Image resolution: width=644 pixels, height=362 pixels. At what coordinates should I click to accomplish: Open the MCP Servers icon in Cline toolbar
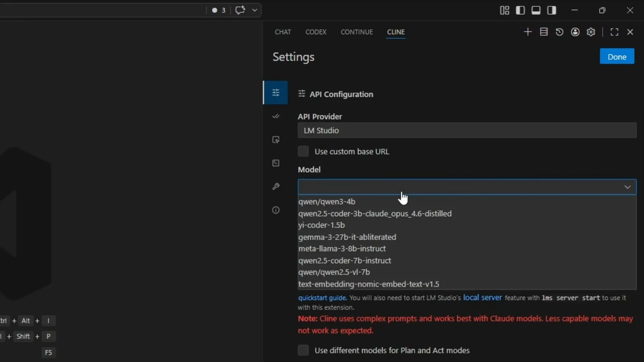pyautogui.click(x=544, y=32)
